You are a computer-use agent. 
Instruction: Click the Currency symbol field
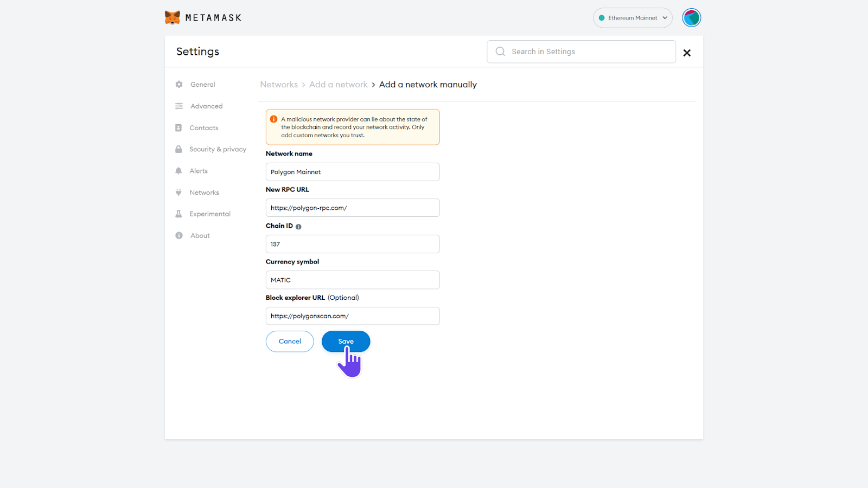tap(353, 280)
